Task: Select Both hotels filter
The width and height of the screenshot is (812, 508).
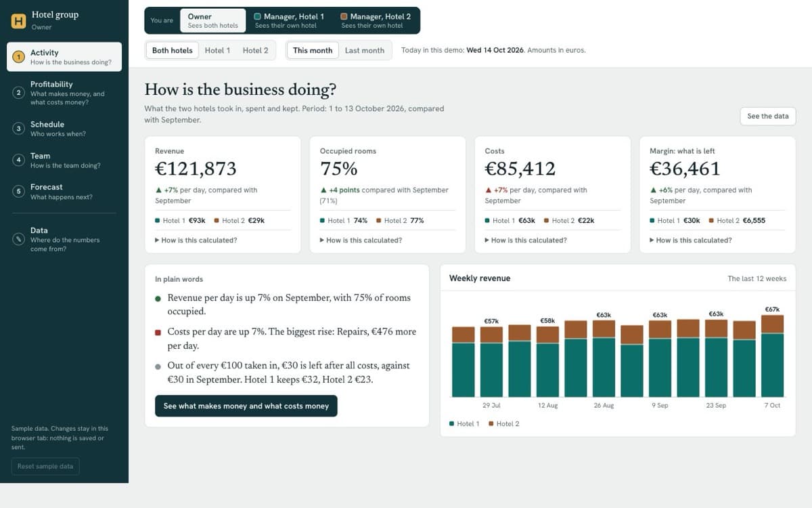Action: [172, 50]
